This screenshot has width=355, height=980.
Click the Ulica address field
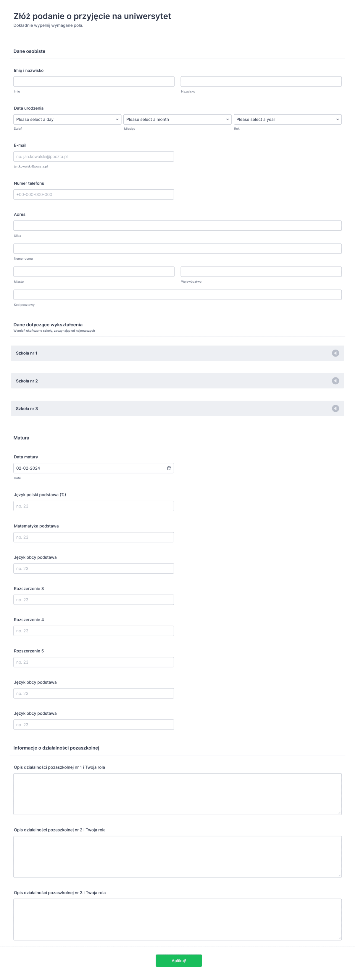(x=177, y=225)
